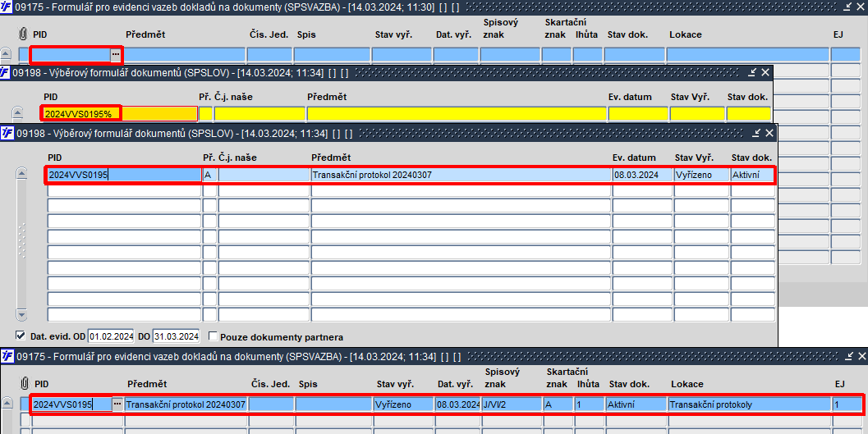Click paperclip attachment icon in the 11:30 SPSVAZBA window
The width and height of the screenshot is (868, 434).
point(23,34)
